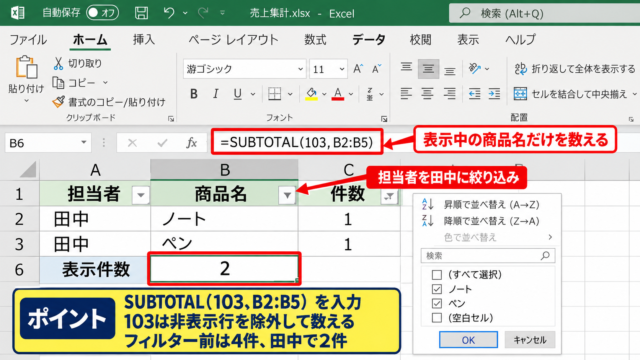
Task: Uncheck the ノート filter checkbox
Action: pyautogui.click(x=437, y=289)
